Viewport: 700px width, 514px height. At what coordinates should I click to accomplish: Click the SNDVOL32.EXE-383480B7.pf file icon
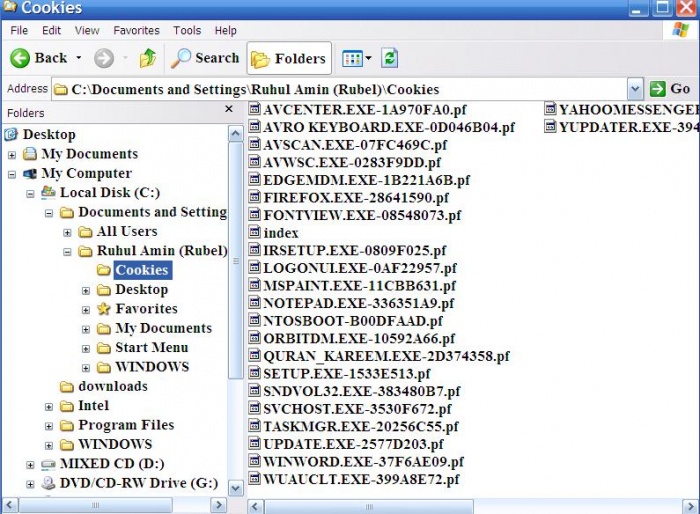[254, 390]
